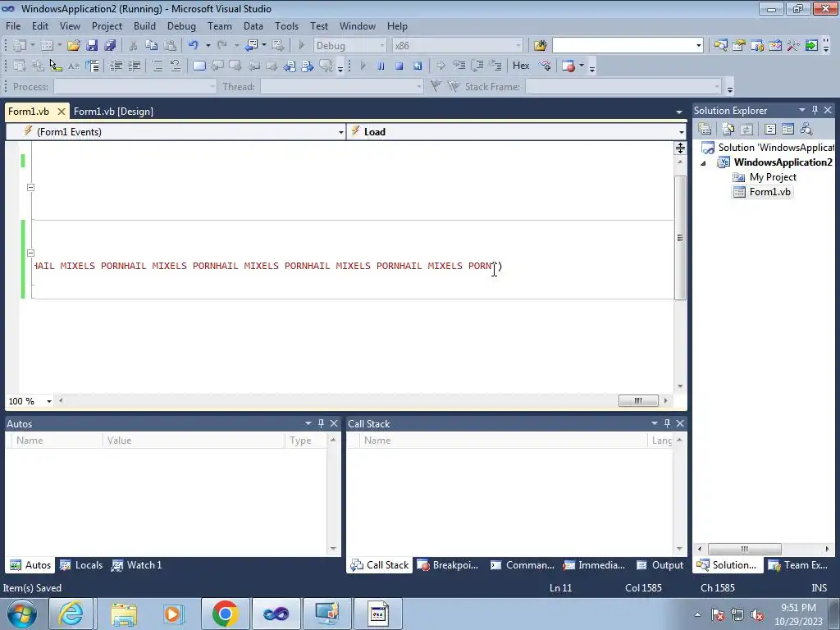Open the Windows Start menu

tap(22, 614)
